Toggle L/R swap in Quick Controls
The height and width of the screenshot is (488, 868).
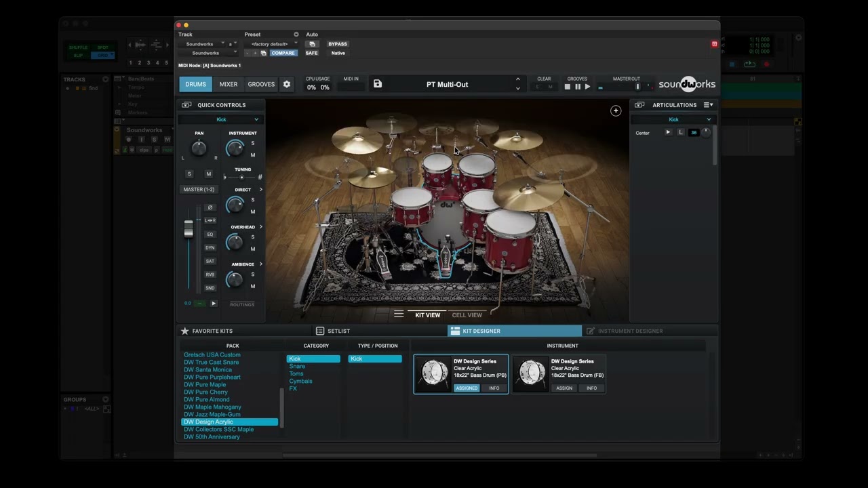coord(210,220)
